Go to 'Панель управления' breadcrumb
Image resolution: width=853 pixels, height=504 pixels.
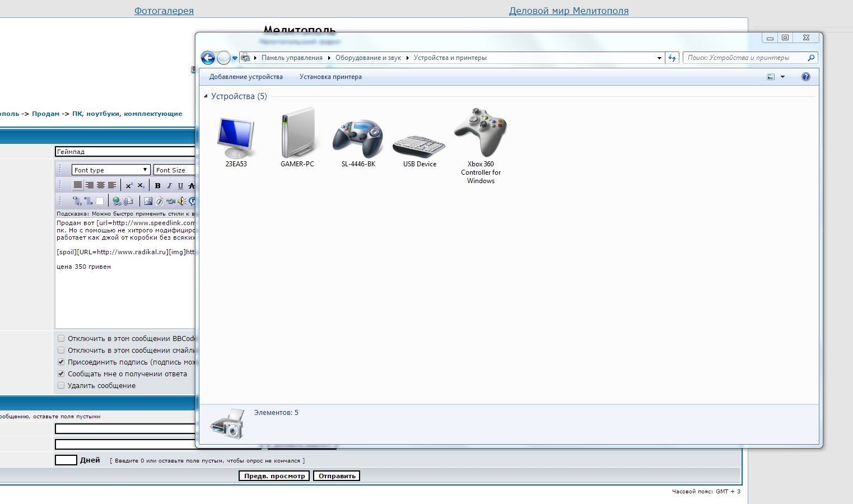[292, 58]
